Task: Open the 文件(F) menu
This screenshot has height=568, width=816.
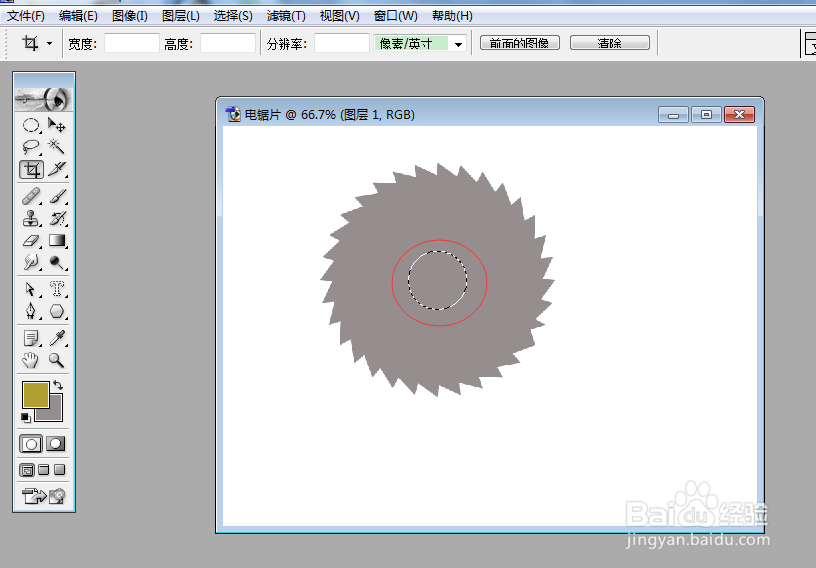Action: [26, 16]
